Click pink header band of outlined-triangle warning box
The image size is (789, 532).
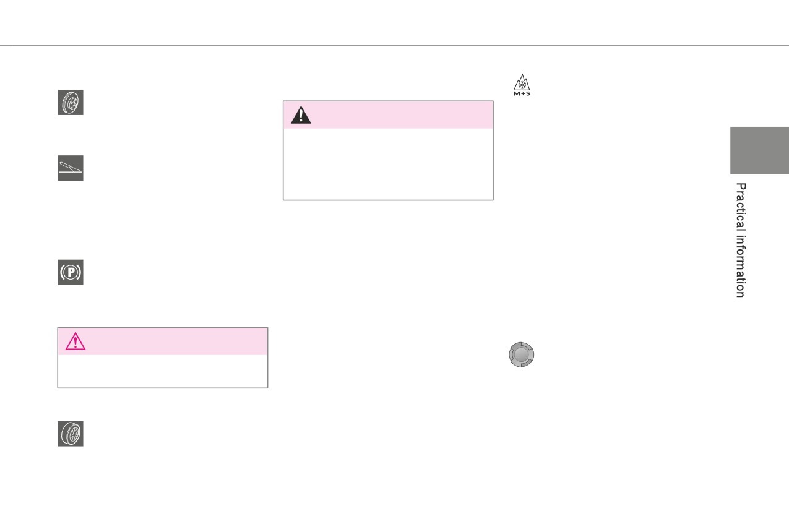(163, 341)
